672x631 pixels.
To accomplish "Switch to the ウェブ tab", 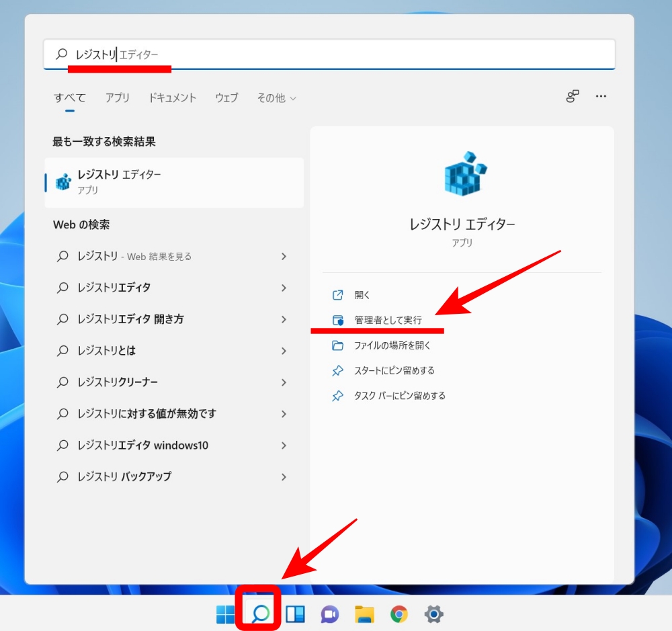I will click(226, 98).
